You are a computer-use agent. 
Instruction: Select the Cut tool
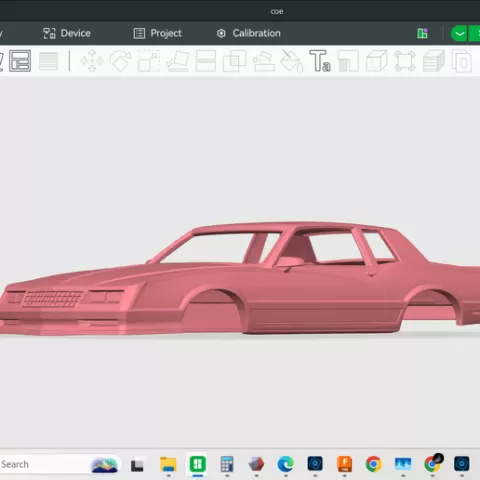206,61
